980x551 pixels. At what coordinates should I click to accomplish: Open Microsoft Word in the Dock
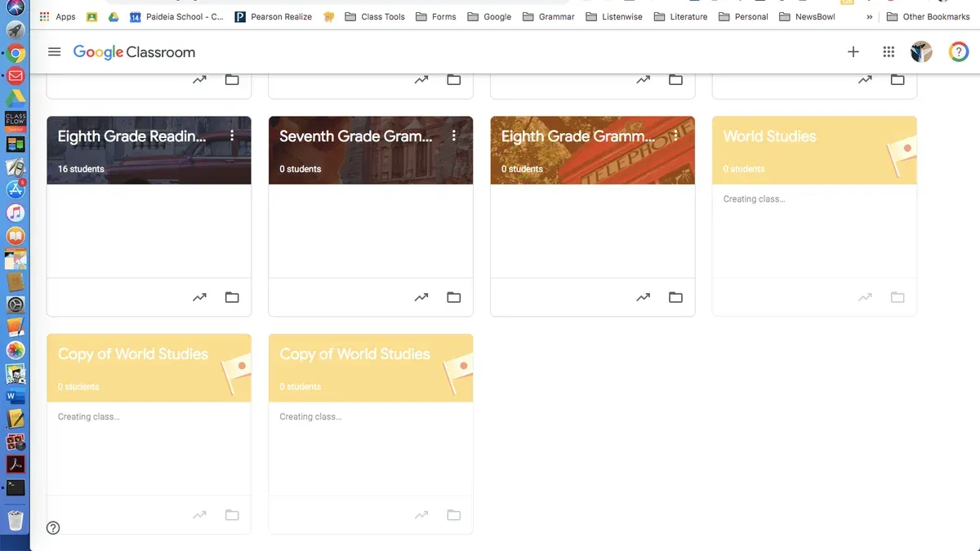(x=16, y=397)
